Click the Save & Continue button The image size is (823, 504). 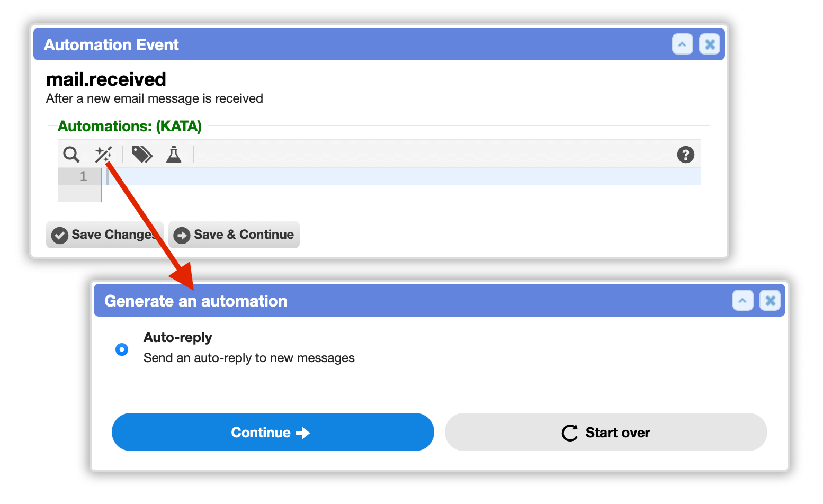234,235
